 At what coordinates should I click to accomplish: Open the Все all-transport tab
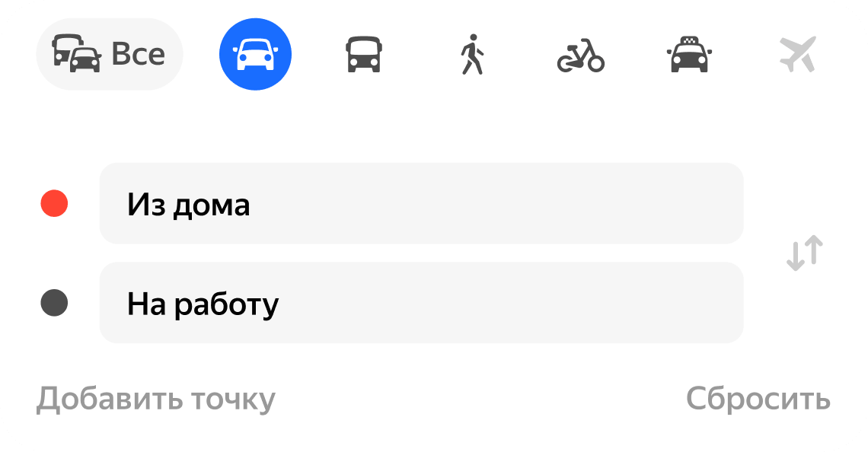109,54
